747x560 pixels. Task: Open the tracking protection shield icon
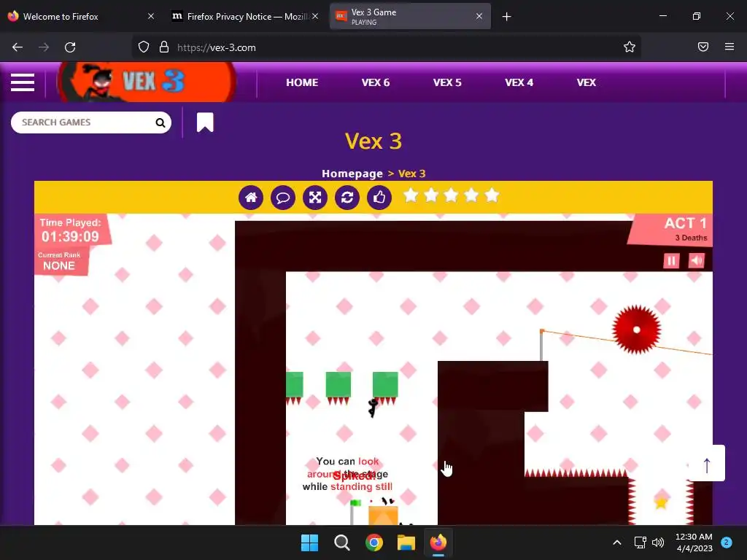click(x=144, y=47)
